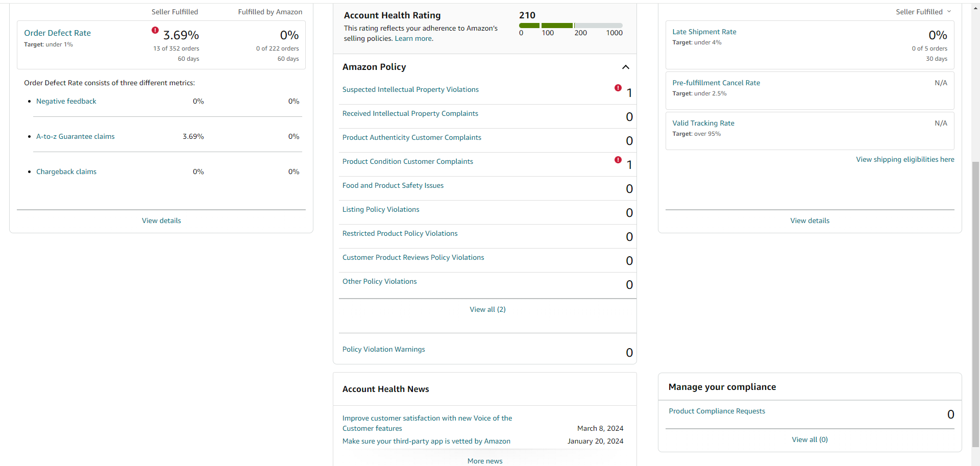Open the Negative feedback metric
Image resolution: width=980 pixels, height=466 pixels.
click(66, 101)
